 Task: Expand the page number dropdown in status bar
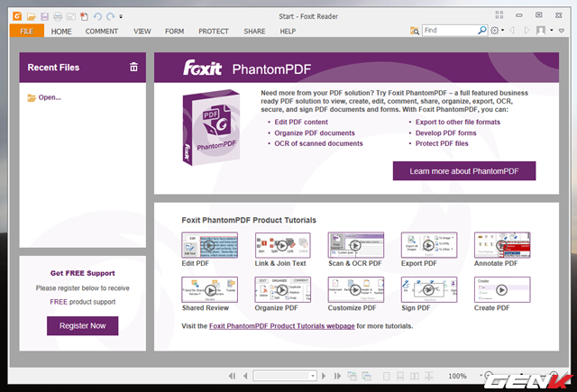click(x=313, y=376)
